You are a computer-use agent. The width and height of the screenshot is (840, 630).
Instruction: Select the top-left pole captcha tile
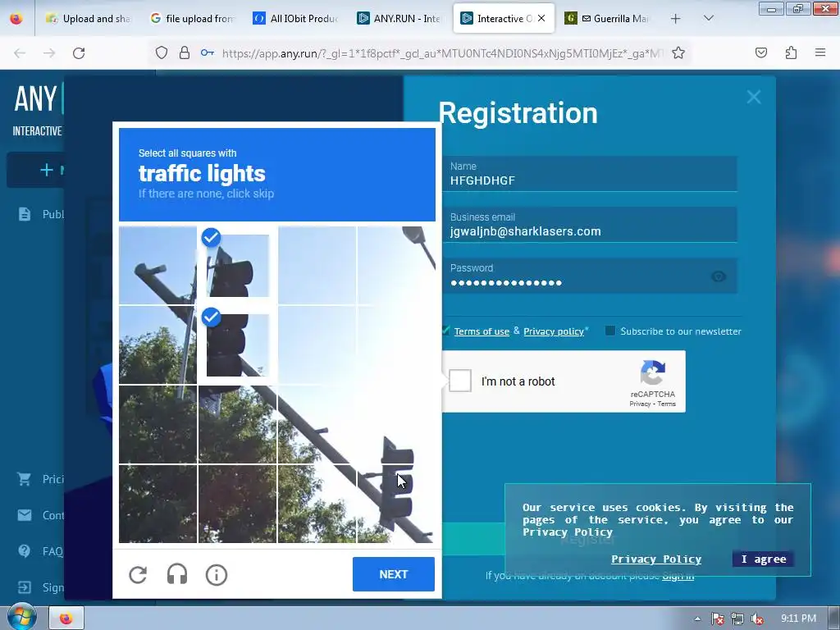(157, 265)
